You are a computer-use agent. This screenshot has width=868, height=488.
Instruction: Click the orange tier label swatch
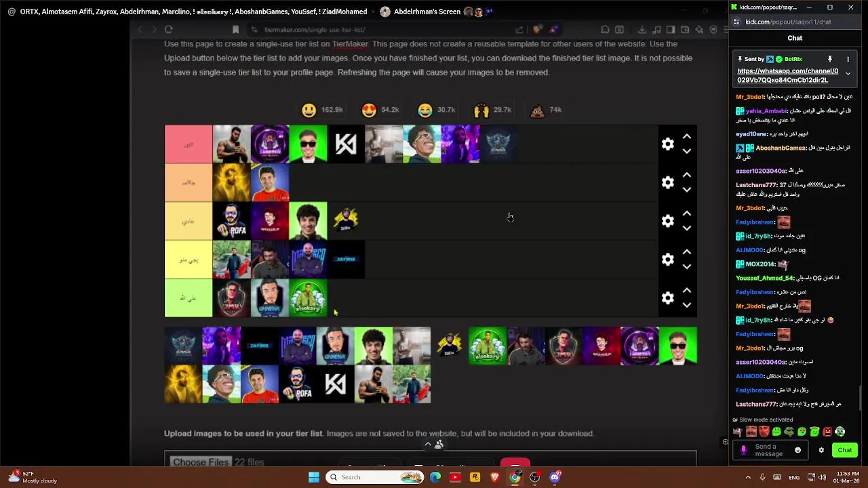(x=189, y=182)
